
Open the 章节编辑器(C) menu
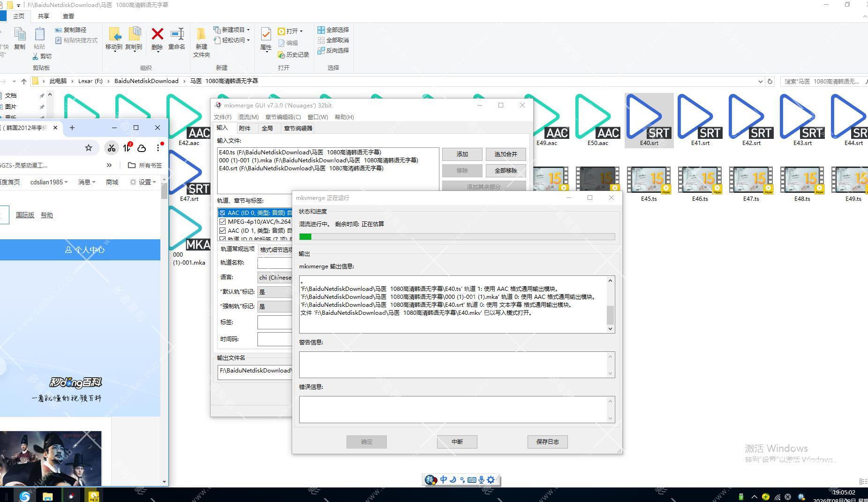coord(283,117)
